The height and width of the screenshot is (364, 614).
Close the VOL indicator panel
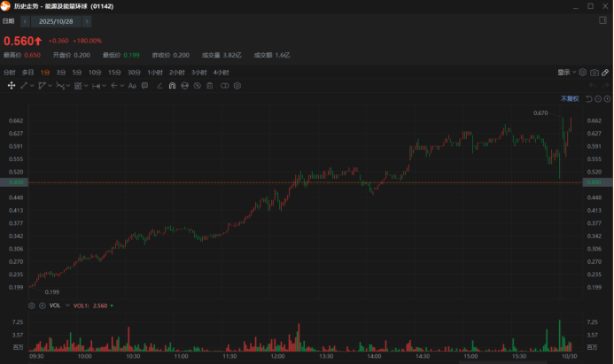42,305
